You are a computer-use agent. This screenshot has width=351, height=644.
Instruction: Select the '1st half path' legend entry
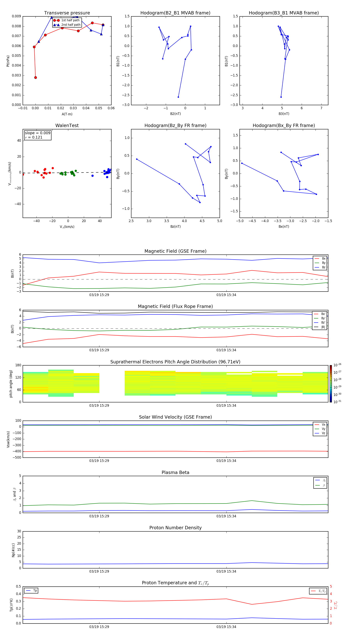point(67,20)
